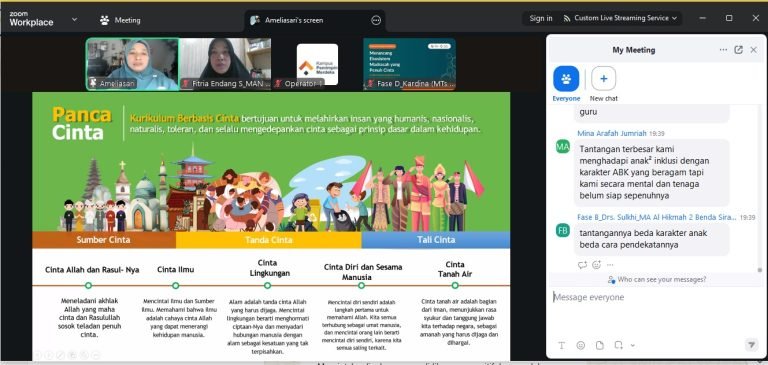Open the chat panel's more options (three dots)
This screenshot has width=768, height=365.
(x=723, y=50)
